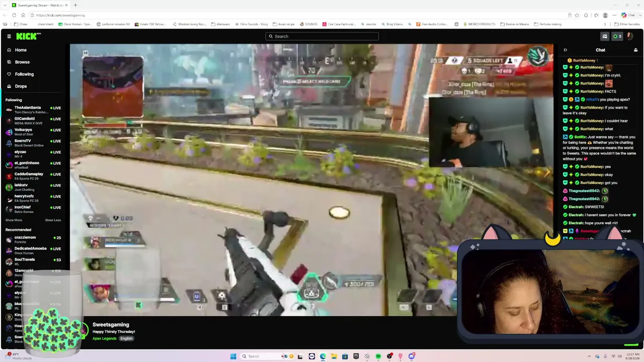Click the stream video player
644x362 pixels.
coord(311,179)
